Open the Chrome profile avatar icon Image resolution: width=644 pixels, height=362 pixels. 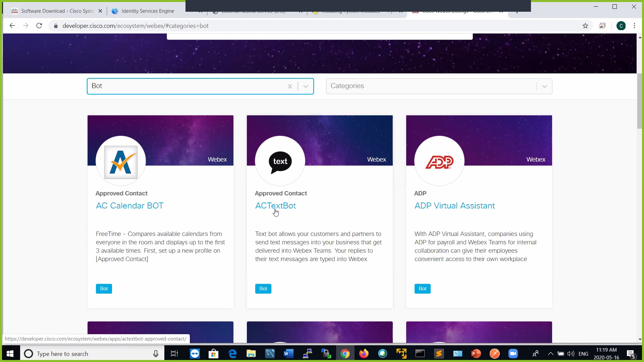coord(621,26)
